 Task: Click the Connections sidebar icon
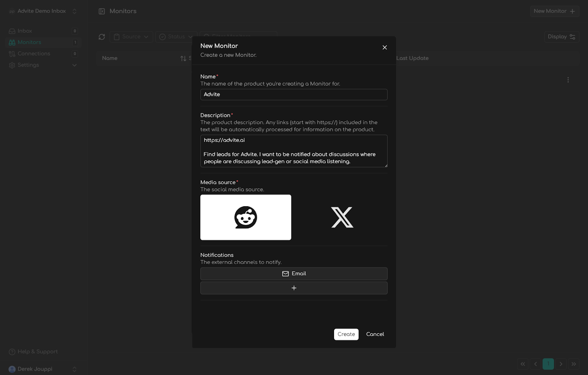click(12, 54)
